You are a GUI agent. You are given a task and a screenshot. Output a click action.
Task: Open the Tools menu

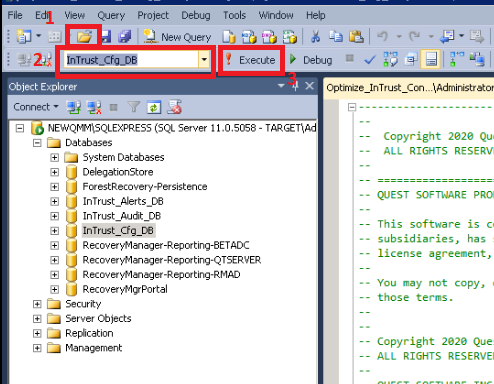pos(234,15)
